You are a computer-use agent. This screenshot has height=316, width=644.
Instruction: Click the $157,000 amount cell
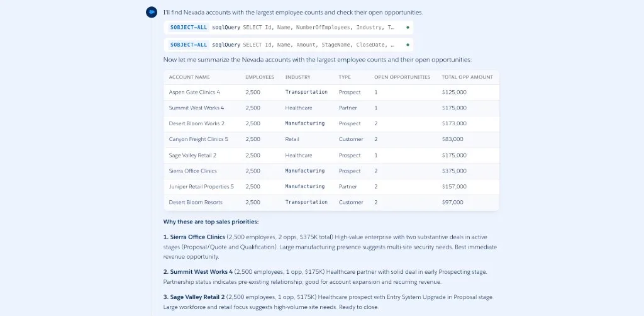454,186
